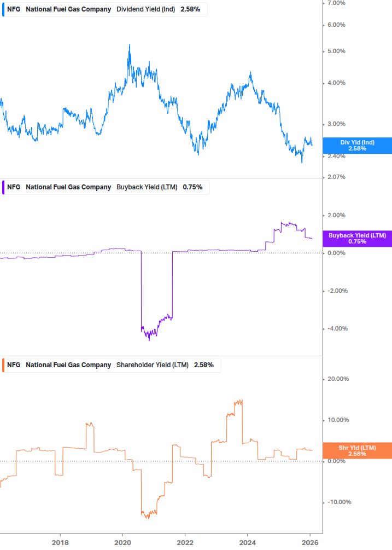
Task: Select the blue Div Yld (Ind) 2.58% axis tag
Action: point(358,146)
